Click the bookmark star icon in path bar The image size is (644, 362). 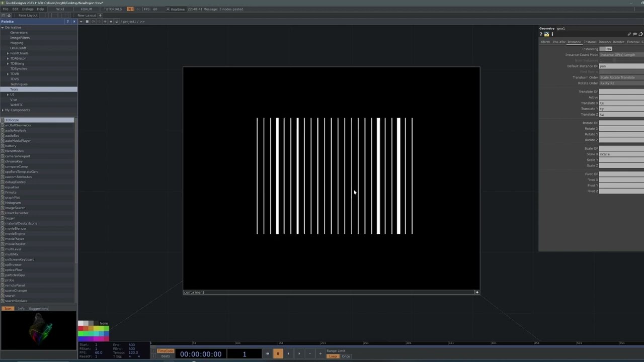(x=111, y=22)
